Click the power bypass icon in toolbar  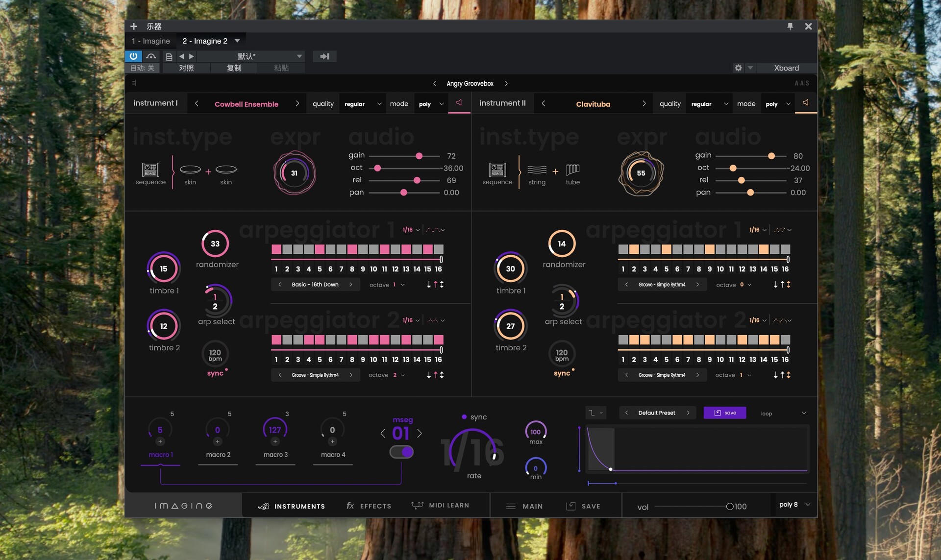tap(133, 56)
